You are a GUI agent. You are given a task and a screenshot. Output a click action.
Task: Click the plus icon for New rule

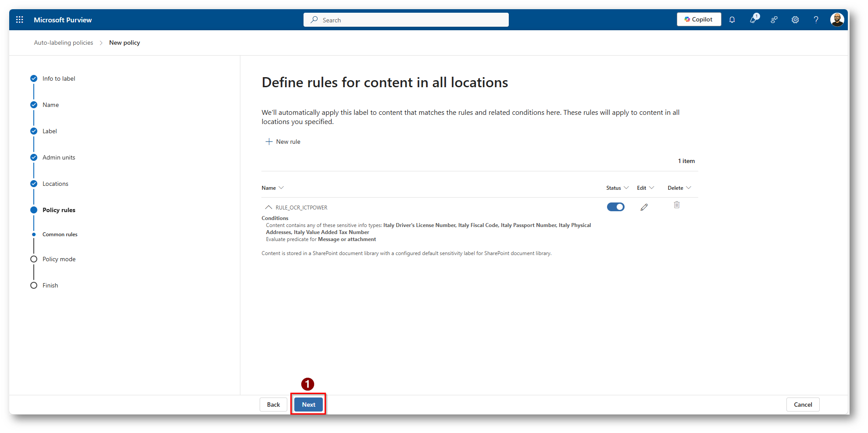click(269, 142)
